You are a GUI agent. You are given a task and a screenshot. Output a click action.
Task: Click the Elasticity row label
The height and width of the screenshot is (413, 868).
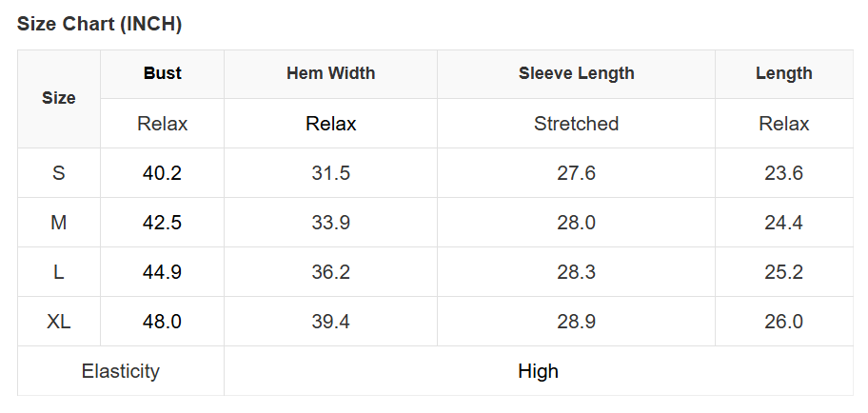(121, 371)
